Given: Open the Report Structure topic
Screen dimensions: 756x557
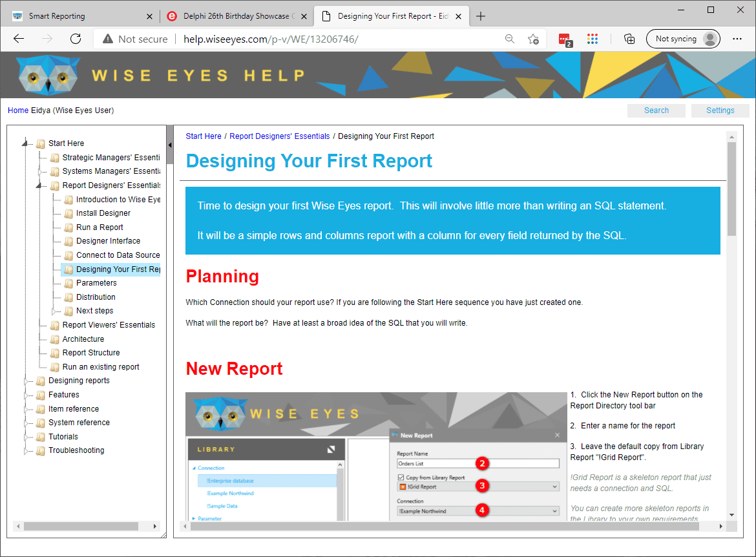Looking at the screenshot, I should [x=90, y=353].
